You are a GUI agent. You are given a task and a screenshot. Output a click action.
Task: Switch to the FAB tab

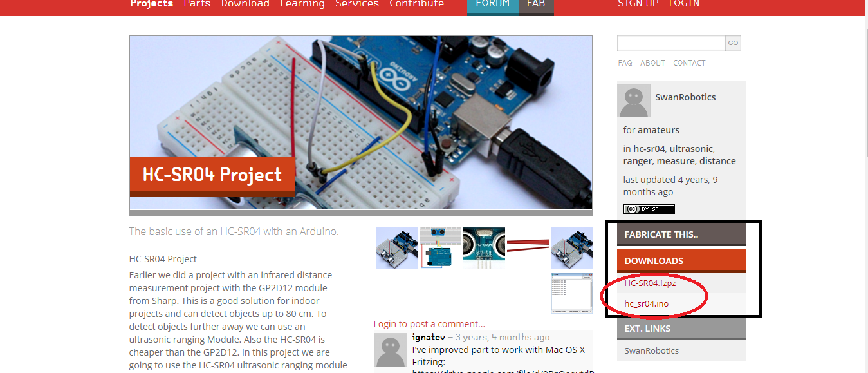click(x=536, y=4)
